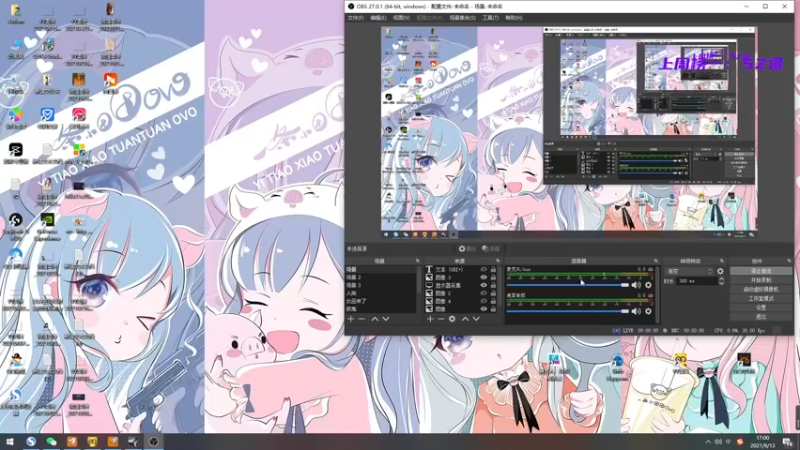Select the 人脸 scene
The image size is (800, 450).
[x=381, y=293]
